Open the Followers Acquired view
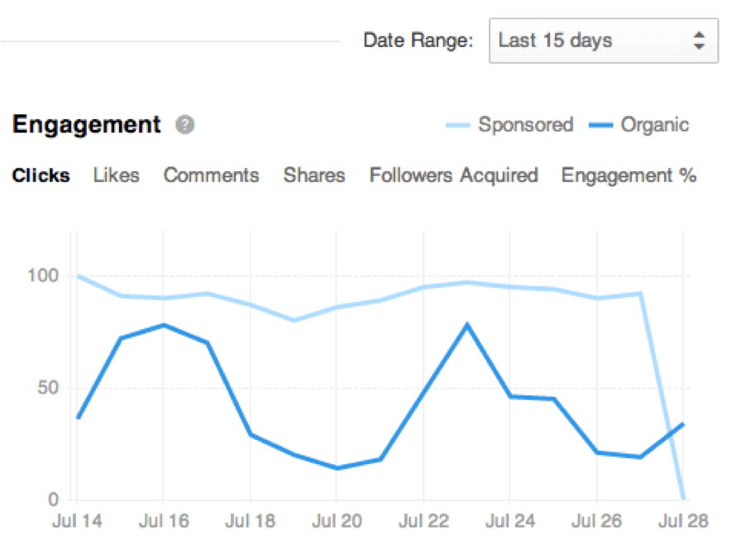The height and width of the screenshot is (560, 746). [453, 175]
